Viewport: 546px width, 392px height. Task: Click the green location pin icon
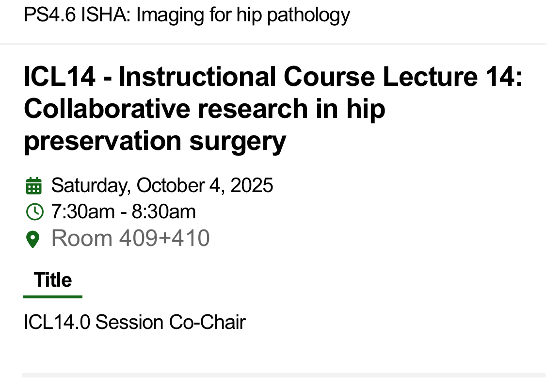[32, 239]
